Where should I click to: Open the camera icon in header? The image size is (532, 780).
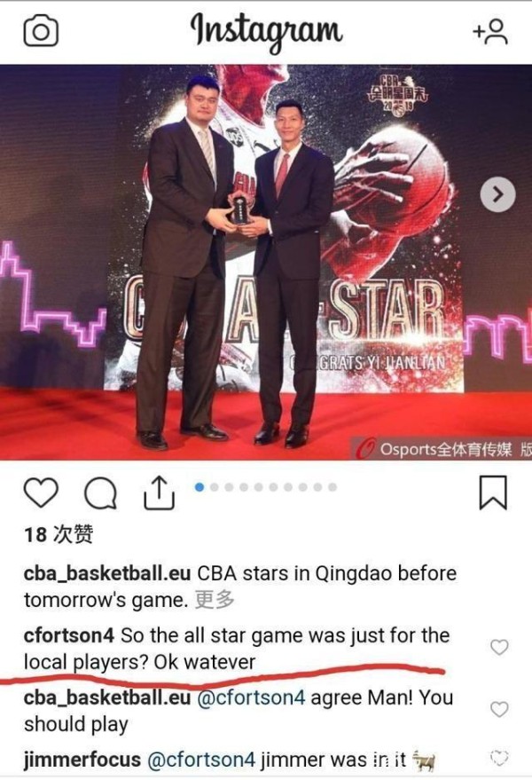point(41,31)
